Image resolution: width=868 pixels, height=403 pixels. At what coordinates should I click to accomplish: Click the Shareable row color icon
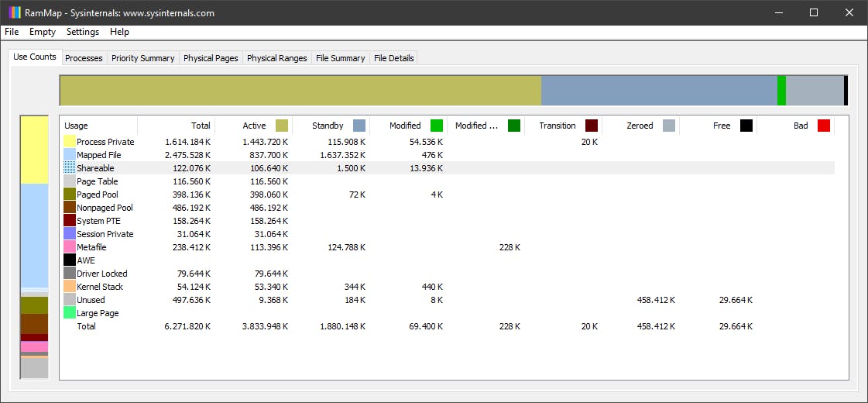69,168
